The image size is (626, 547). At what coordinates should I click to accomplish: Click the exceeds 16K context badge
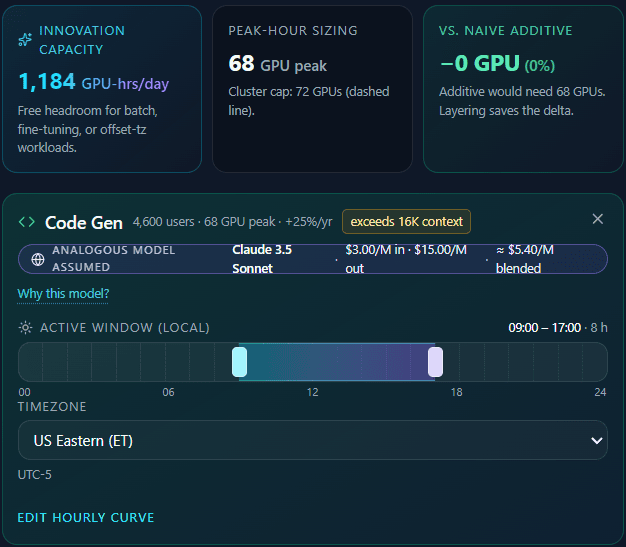click(x=406, y=222)
